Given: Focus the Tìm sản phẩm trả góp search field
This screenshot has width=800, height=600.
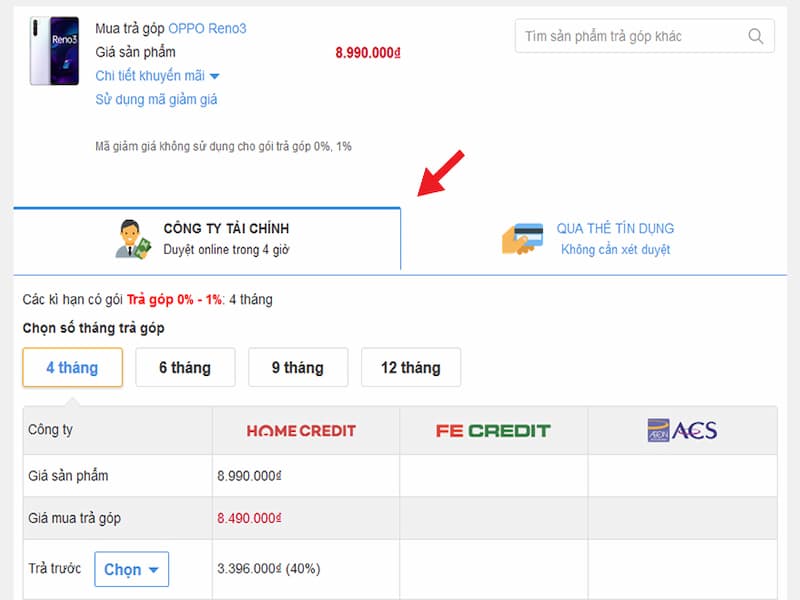Looking at the screenshot, I should [x=630, y=37].
